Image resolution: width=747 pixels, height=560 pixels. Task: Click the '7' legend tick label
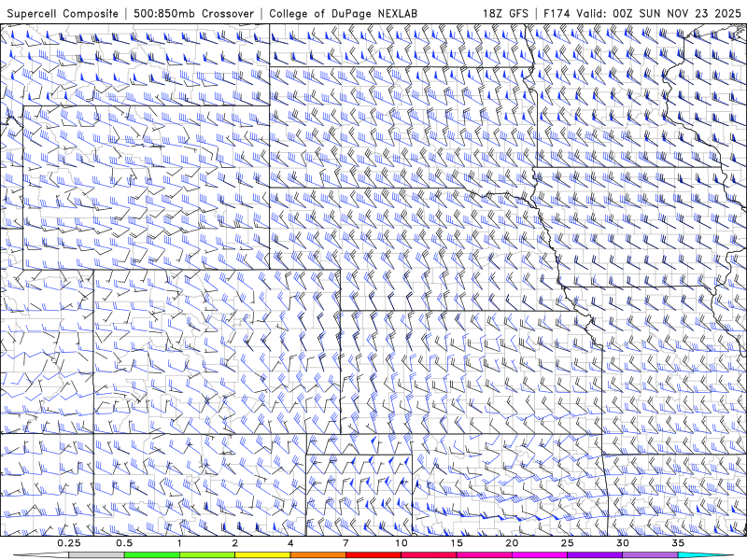345,543
